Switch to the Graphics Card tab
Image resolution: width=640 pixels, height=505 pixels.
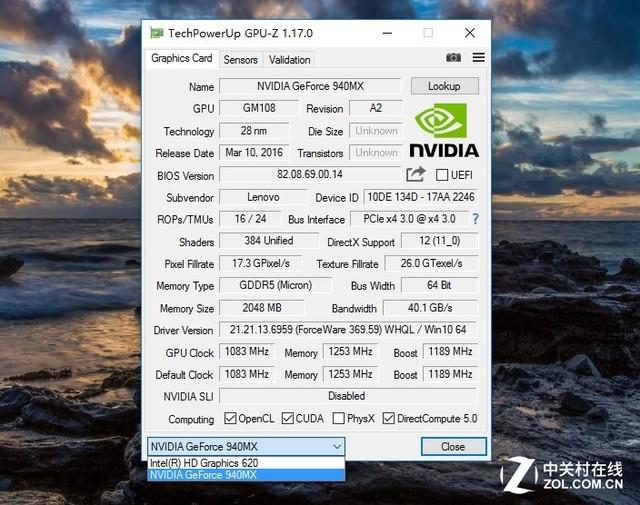pyautogui.click(x=182, y=58)
